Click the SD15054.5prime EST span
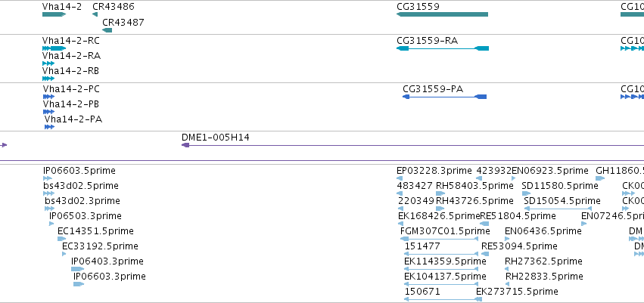The image size is (644, 303). [558, 209]
